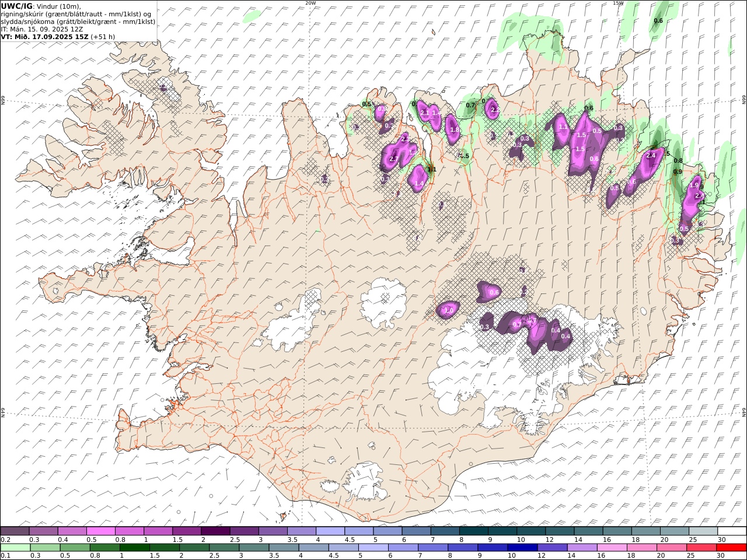Click the red rain-scale swatch above label 30

[x=731, y=547]
